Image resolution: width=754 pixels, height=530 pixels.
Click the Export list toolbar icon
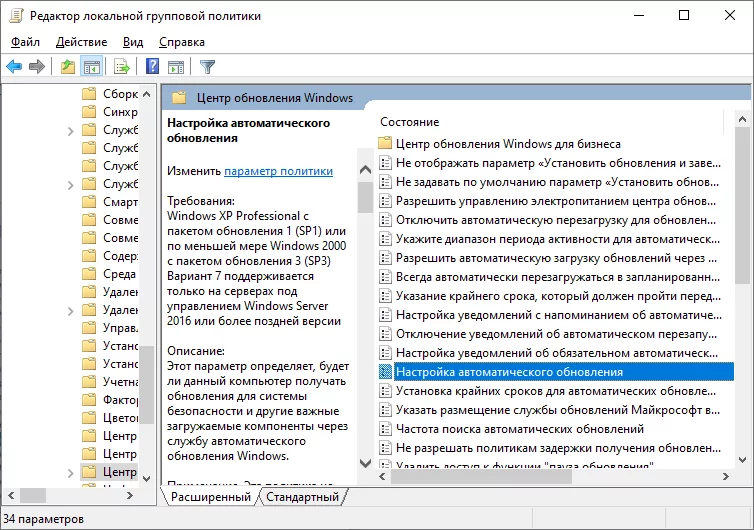point(121,67)
